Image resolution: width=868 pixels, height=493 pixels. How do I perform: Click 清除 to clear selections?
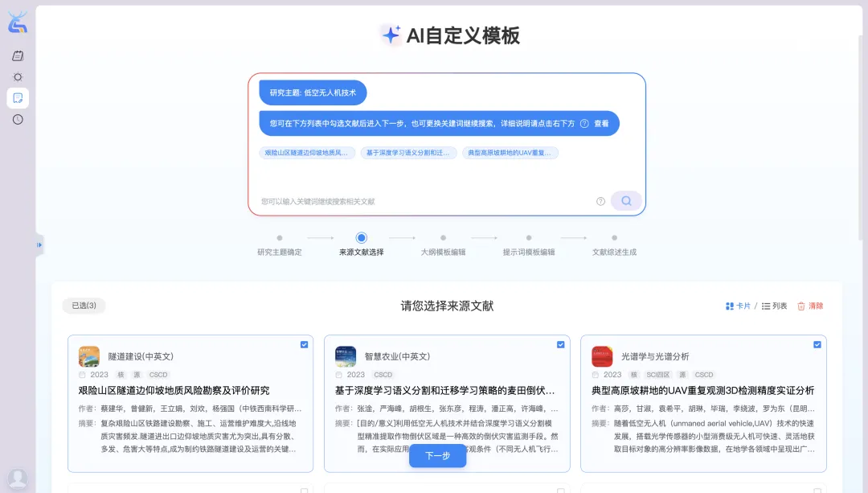tap(810, 306)
